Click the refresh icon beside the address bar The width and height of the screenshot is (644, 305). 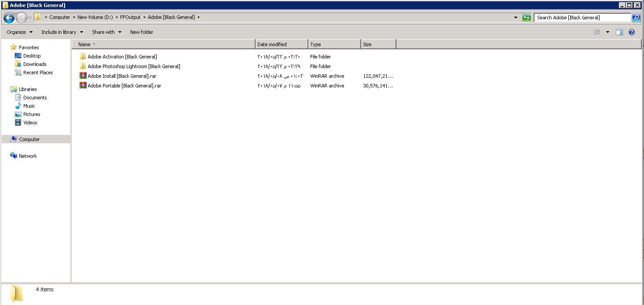pyautogui.click(x=527, y=18)
